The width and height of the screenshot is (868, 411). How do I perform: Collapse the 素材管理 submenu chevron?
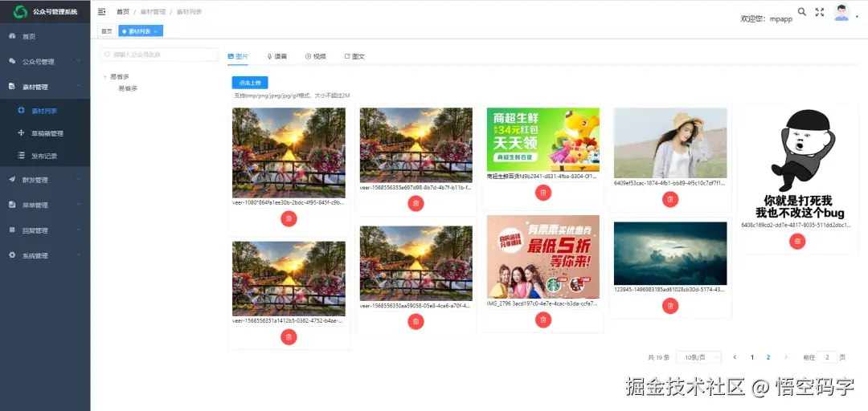click(x=79, y=87)
